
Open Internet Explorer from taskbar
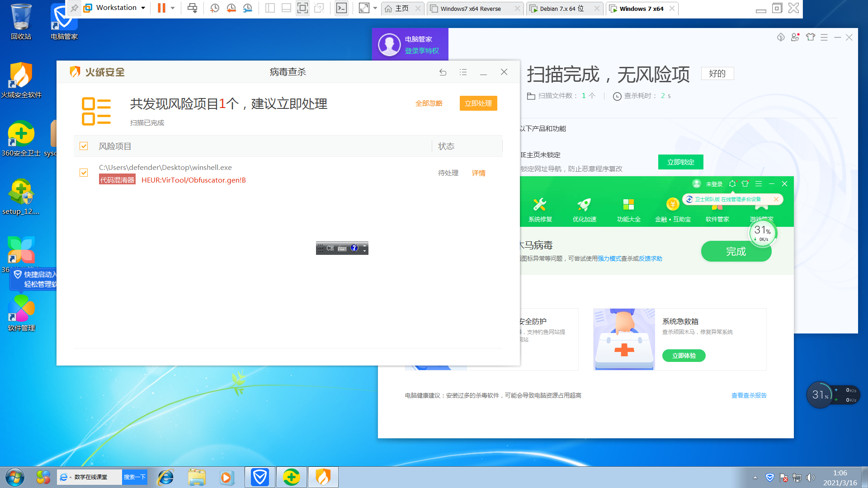point(165,477)
